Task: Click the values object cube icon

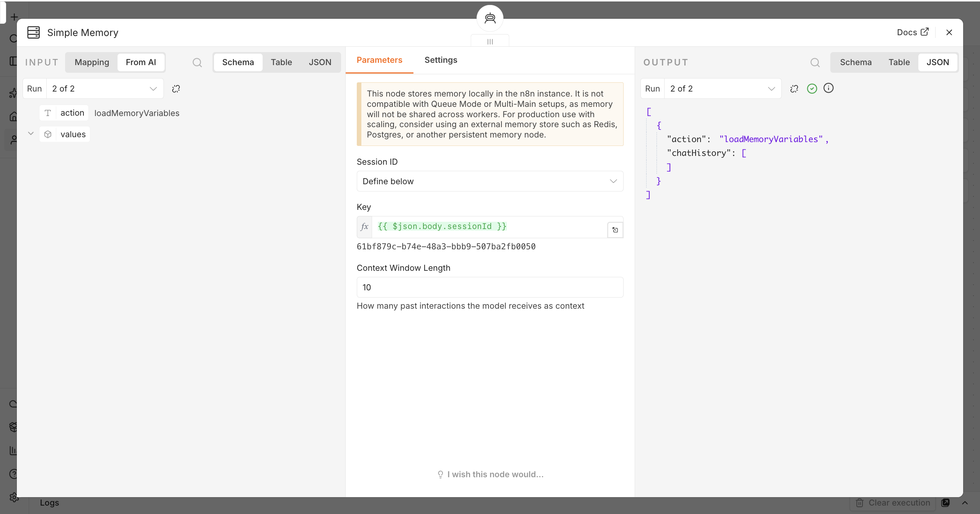Action: pos(48,134)
